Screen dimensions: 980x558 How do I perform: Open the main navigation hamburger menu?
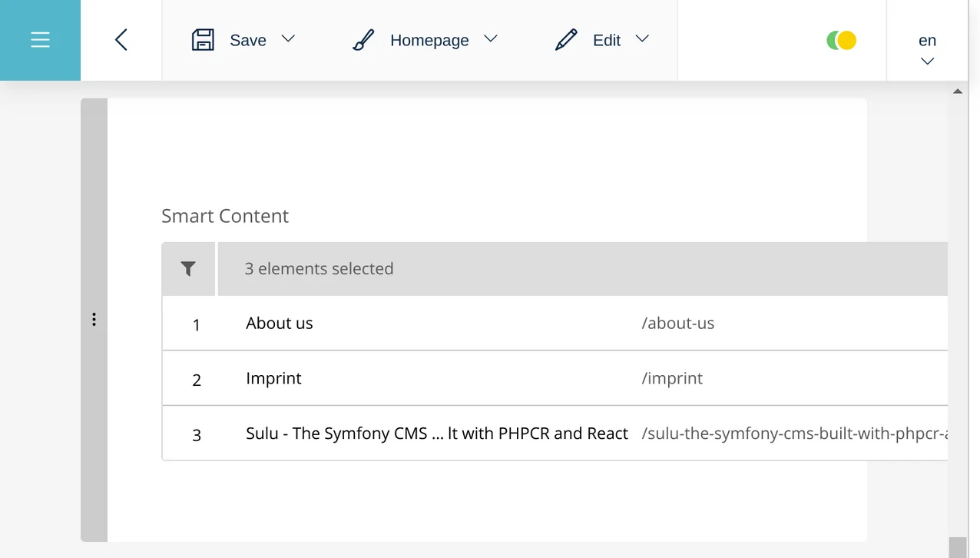coord(40,40)
